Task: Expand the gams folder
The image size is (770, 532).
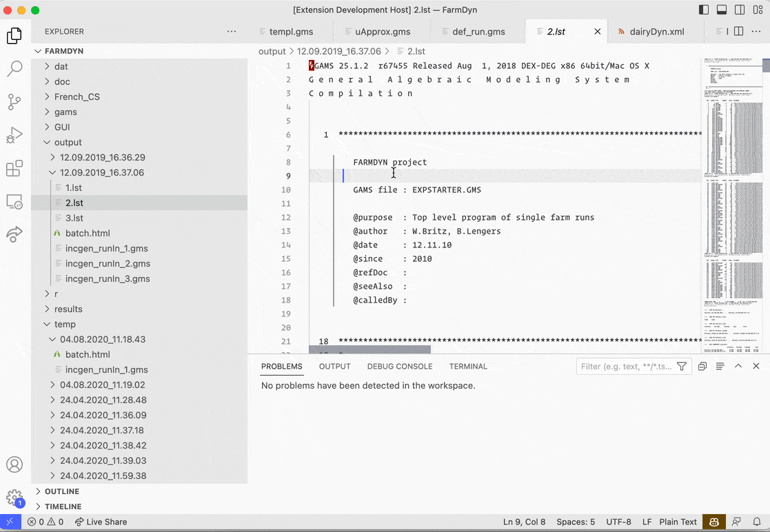Action: point(139,112)
